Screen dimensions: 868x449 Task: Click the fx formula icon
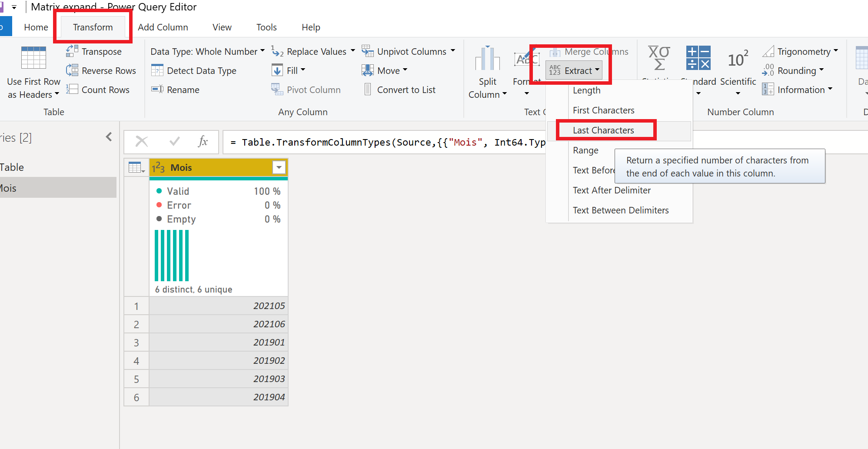(203, 142)
